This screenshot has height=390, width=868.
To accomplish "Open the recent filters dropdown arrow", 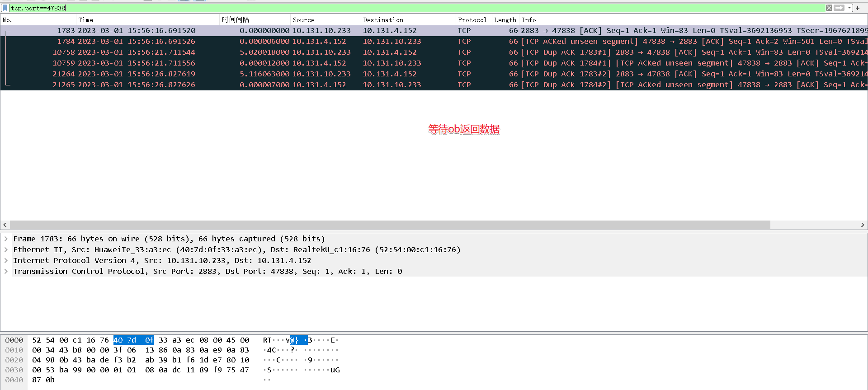I will 849,8.
